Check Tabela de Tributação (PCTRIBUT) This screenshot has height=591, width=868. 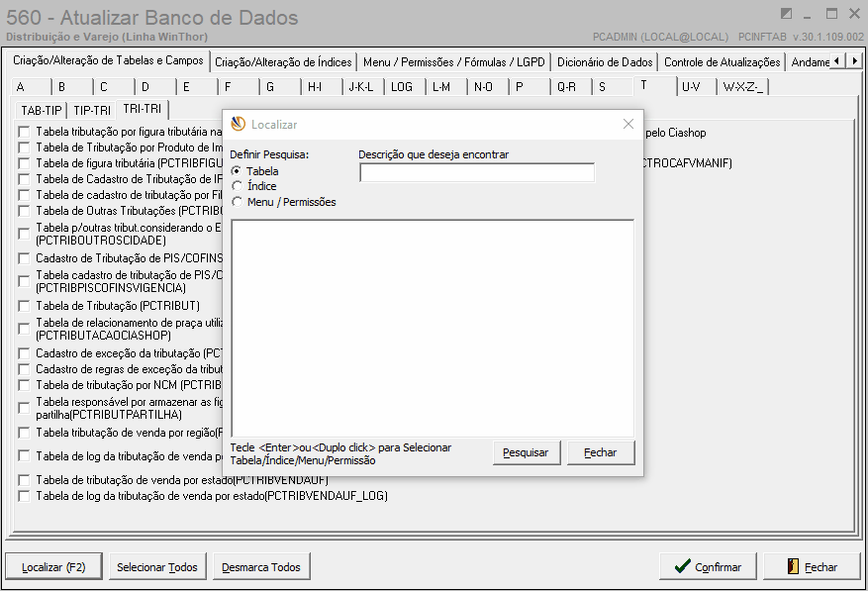(x=24, y=306)
